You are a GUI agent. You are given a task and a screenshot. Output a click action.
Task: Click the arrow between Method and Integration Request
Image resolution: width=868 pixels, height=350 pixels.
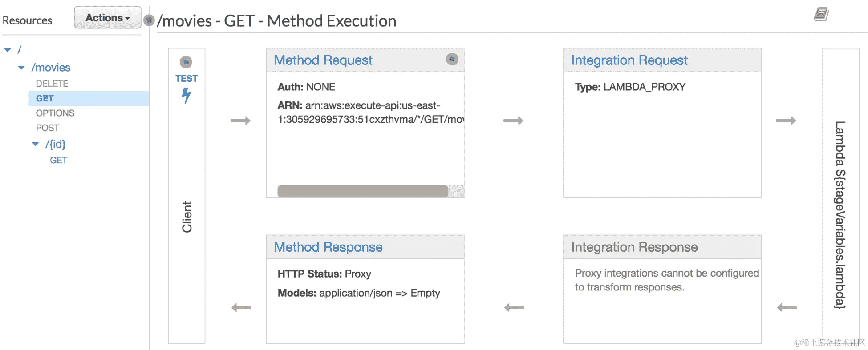[x=513, y=121]
